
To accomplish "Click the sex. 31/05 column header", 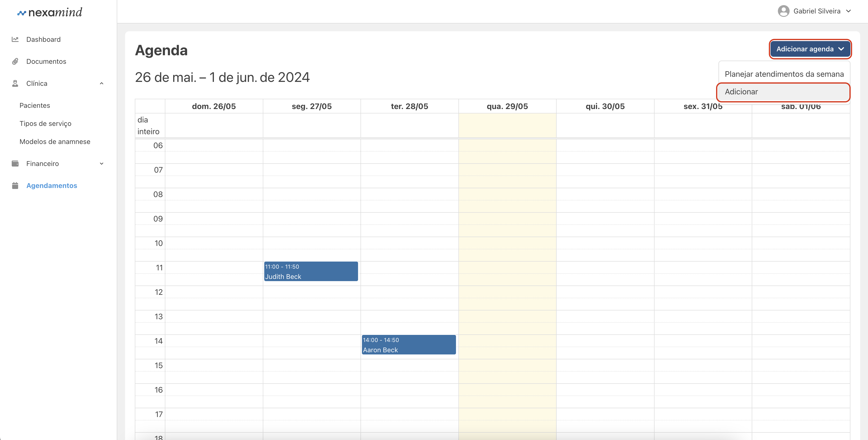I will (x=703, y=107).
